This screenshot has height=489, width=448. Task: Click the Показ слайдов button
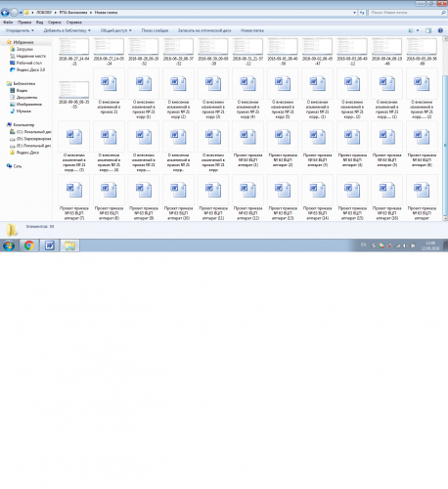pos(155,30)
